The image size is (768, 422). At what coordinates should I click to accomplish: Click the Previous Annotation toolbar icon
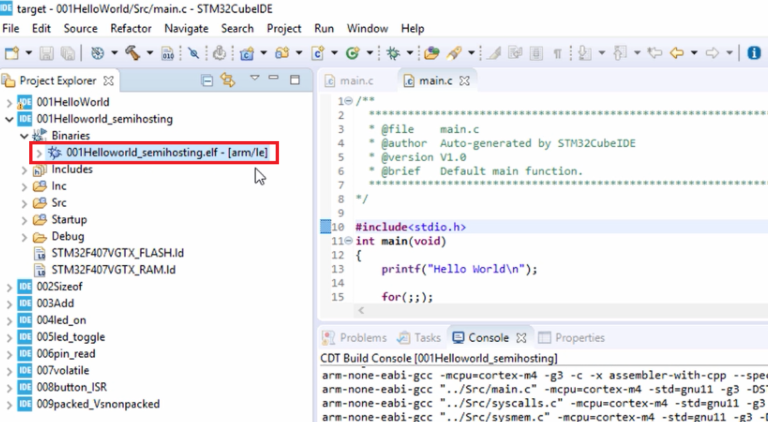[620, 53]
